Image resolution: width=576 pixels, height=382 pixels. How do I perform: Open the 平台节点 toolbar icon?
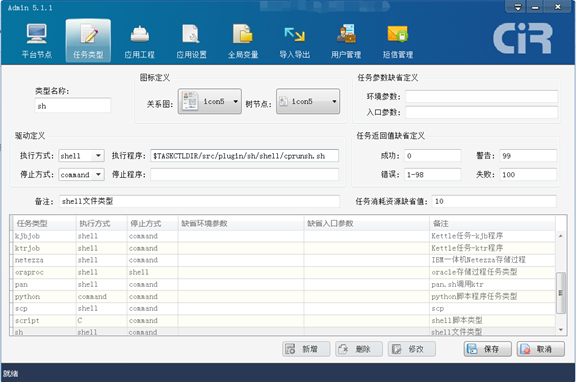click(36, 41)
